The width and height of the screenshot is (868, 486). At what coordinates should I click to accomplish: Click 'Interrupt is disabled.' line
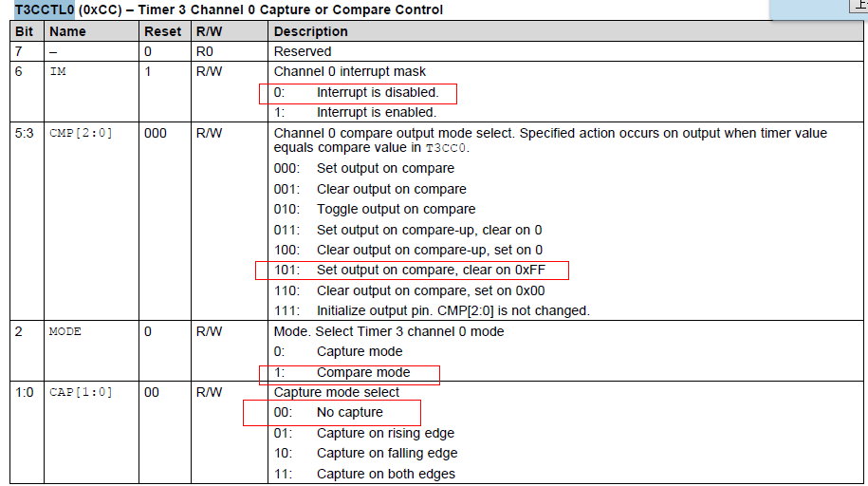pyautogui.click(x=356, y=92)
